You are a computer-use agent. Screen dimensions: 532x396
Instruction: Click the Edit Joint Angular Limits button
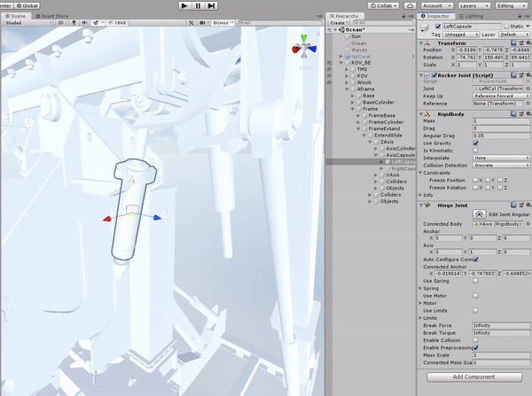pyautogui.click(x=479, y=214)
